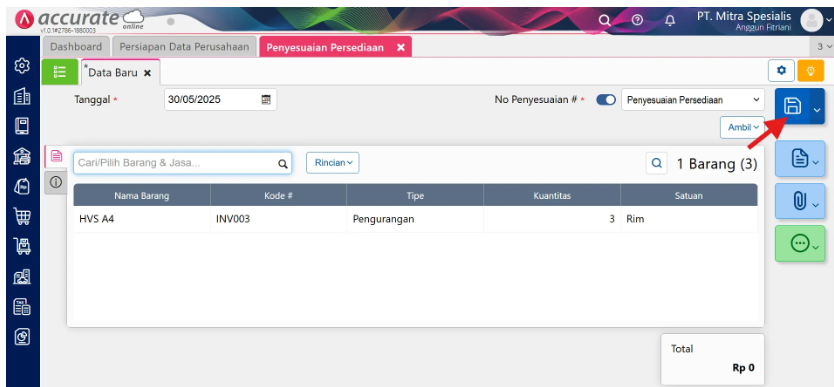The height and width of the screenshot is (387, 834).
Task: Switch to the Dashboard tab
Action: (76, 47)
